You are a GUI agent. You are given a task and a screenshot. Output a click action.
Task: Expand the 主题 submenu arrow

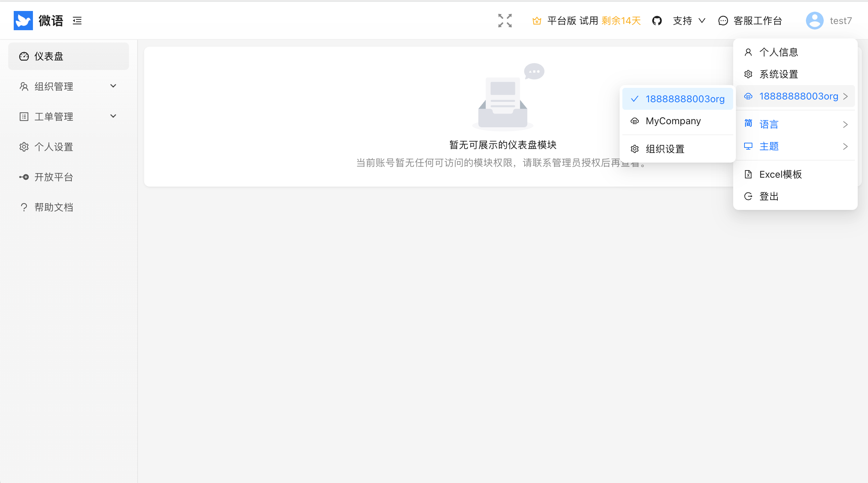coord(845,146)
